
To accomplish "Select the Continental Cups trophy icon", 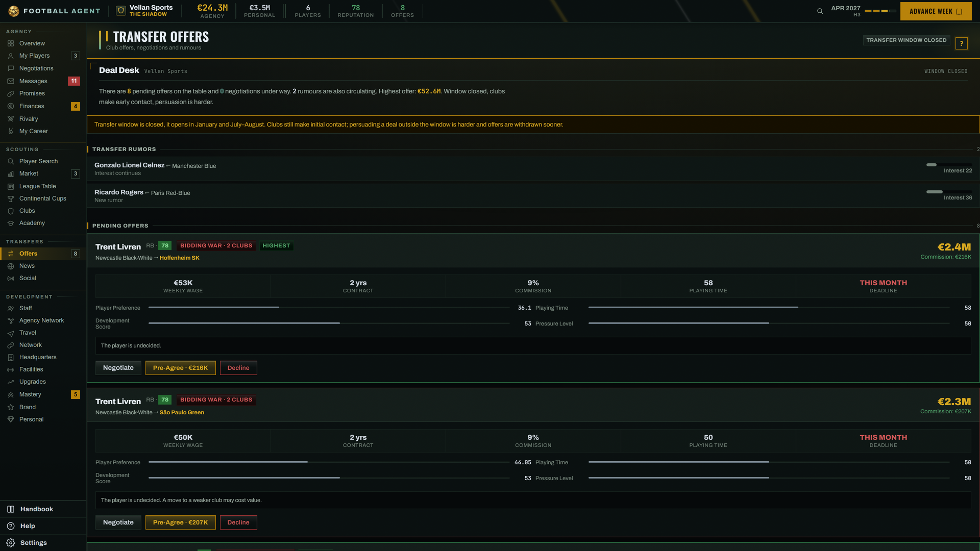I will [11, 198].
